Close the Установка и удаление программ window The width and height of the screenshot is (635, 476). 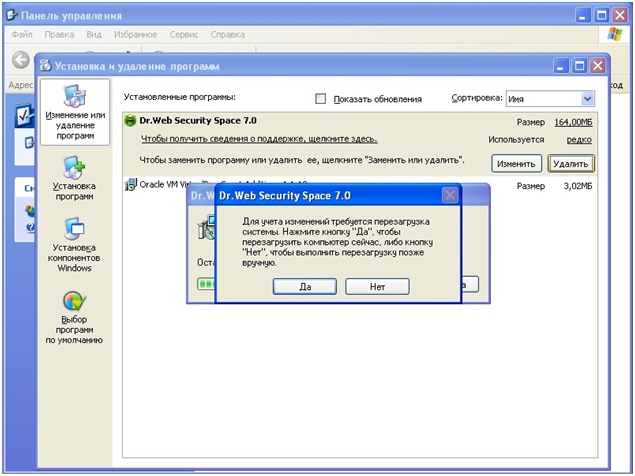(x=598, y=66)
